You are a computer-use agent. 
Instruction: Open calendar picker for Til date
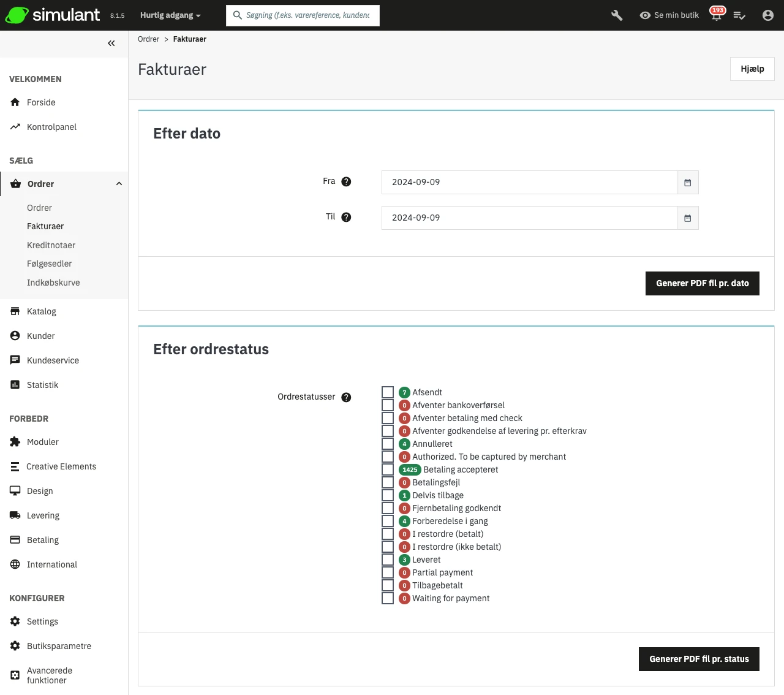687,218
